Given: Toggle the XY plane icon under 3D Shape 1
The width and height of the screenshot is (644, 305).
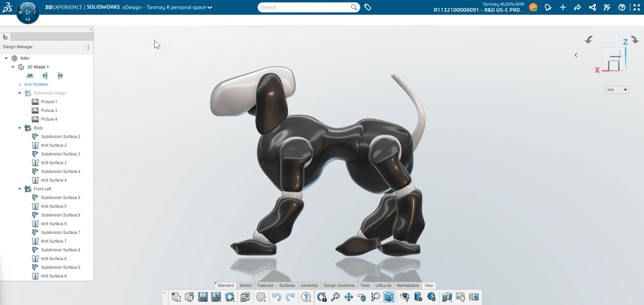Looking at the screenshot, I should click(x=30, y=76).
